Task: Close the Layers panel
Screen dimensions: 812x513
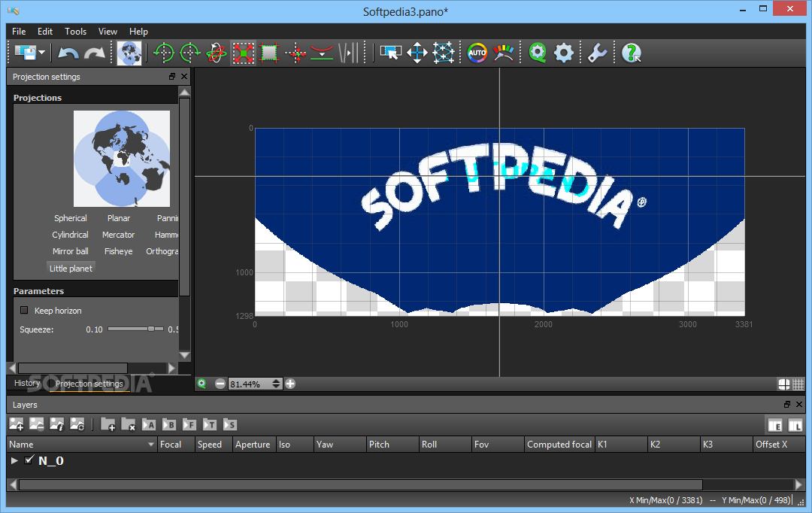Action: (799, 404)
